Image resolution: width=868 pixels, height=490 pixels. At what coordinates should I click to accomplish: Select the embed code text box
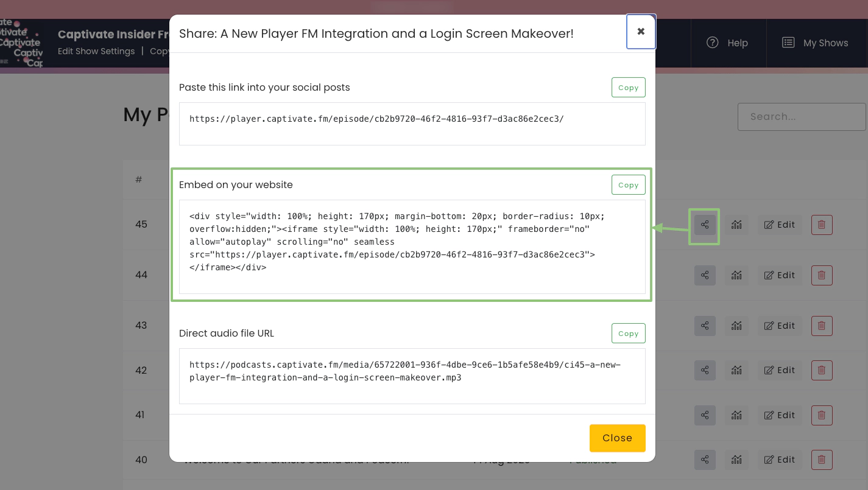click(x=412, y=247)
